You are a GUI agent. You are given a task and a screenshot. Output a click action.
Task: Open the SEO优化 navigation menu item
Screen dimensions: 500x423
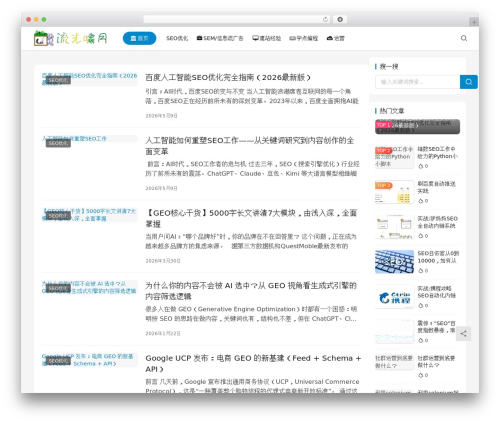pos(177,38)
